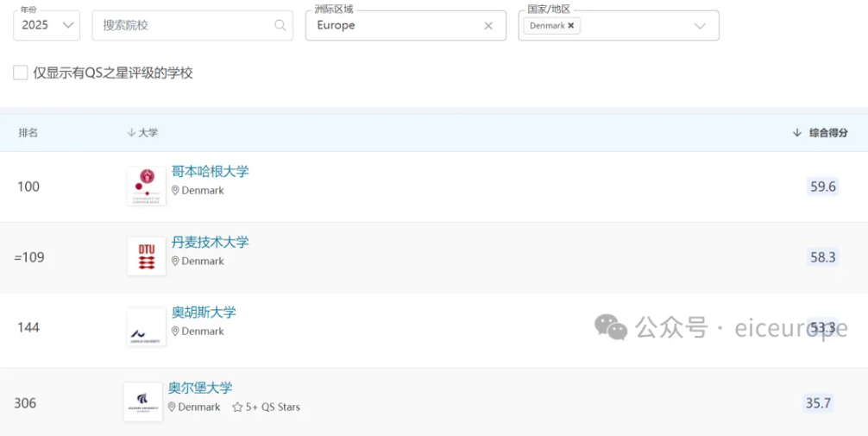Click rank 144
Screen dimensions: 868x436
[x=28, y=327]
